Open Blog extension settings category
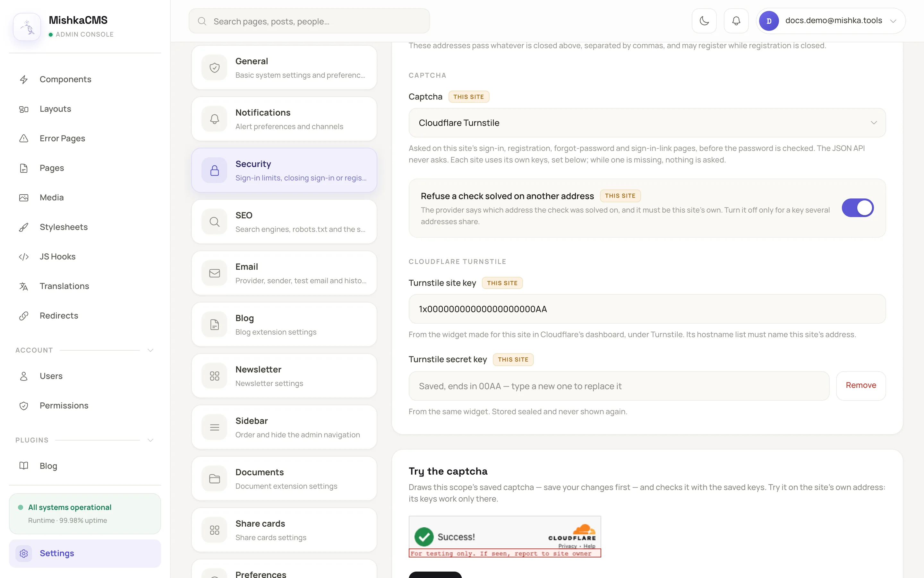The width and height of the screenshot is (924, 578). [x=284, y=325]
